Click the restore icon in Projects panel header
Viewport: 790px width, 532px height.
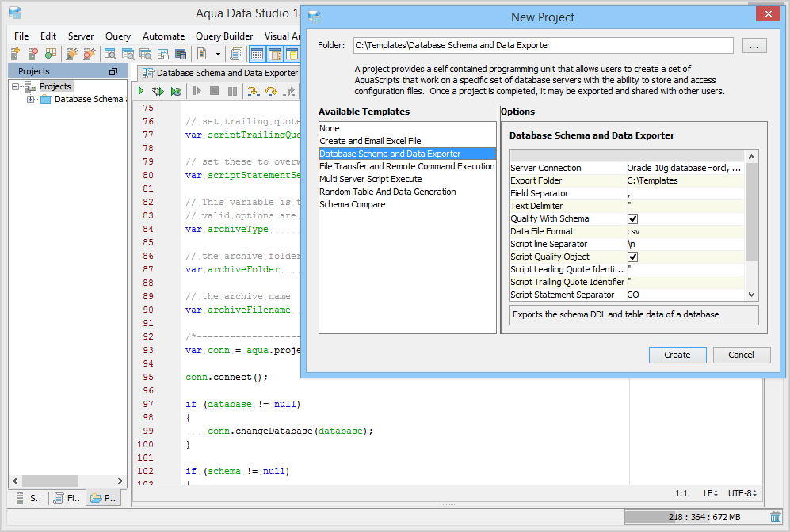[x=113, y=71]
